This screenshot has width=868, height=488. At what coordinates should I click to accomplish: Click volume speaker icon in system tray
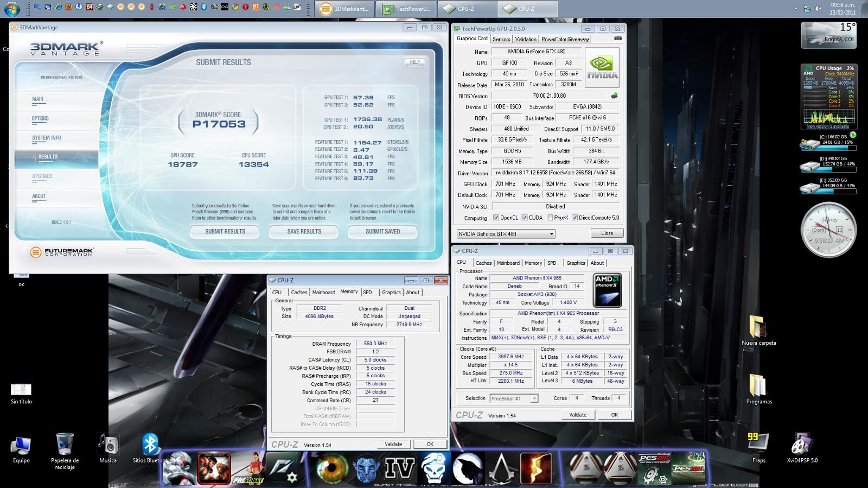818,9
